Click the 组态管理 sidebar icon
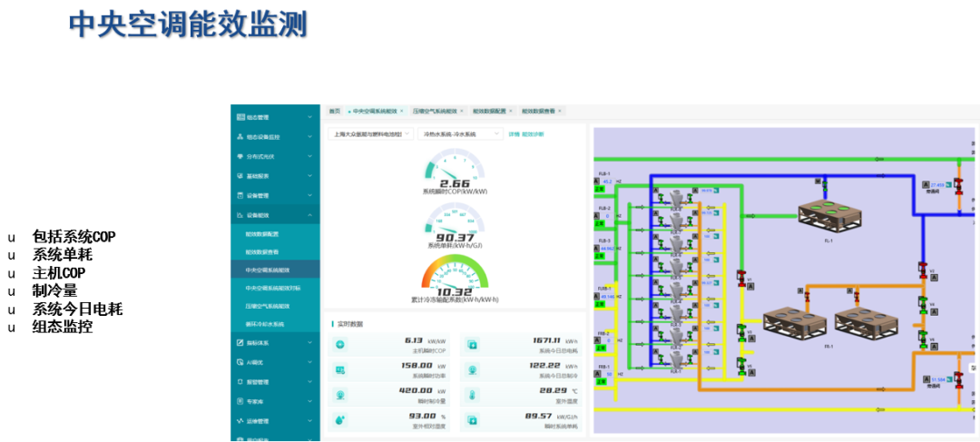 tap(240, 117)
